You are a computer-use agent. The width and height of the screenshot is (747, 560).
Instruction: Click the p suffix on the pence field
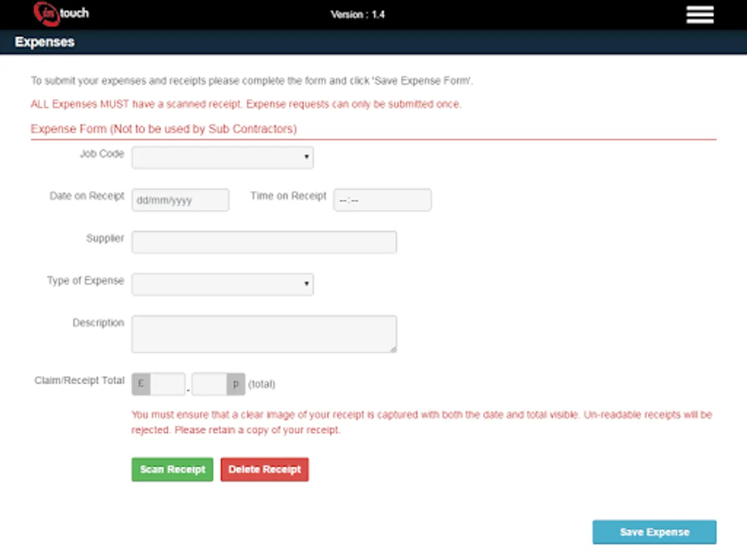coord(236,384)
